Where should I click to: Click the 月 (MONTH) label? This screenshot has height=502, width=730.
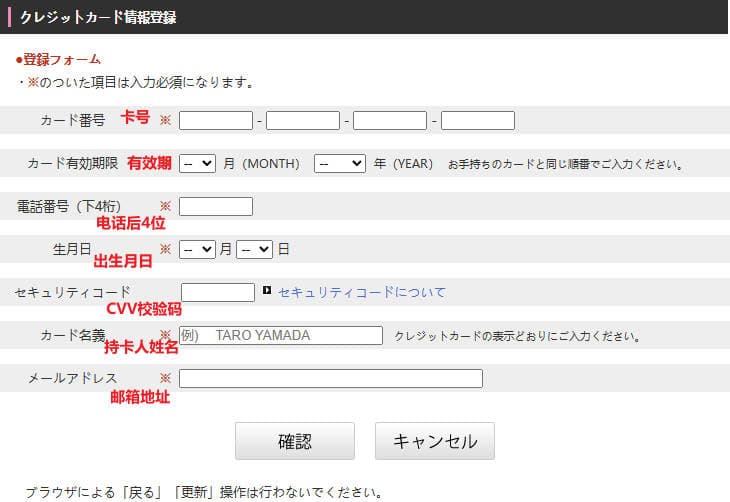pyautogui.click(x=261, y=164)
